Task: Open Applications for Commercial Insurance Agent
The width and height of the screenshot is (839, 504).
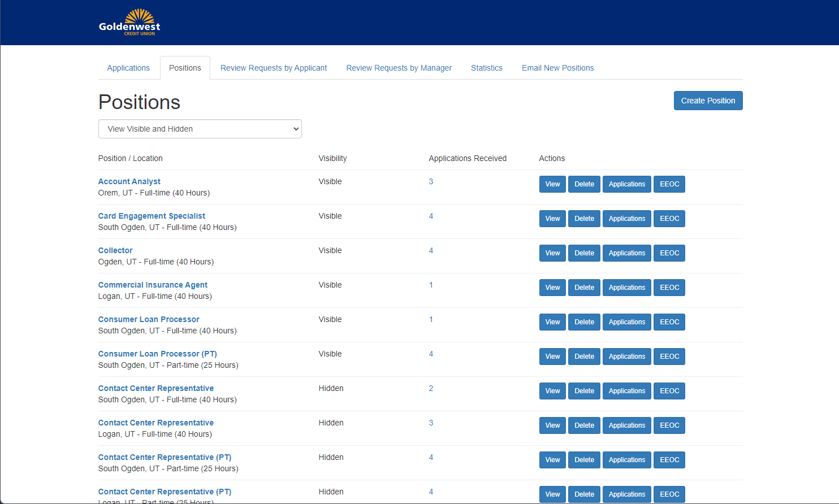Action: click(x=626, y=288)
